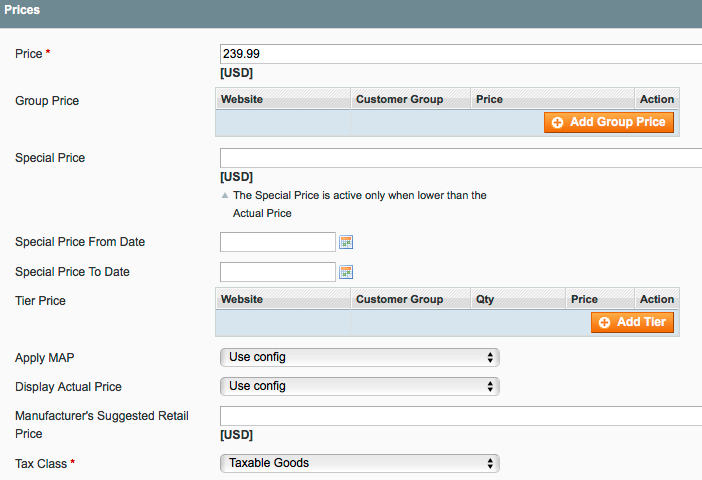The width and height of the screenshot is (702, 480).
Task: Click the Apply MAP label
Action: click(45, 358)
